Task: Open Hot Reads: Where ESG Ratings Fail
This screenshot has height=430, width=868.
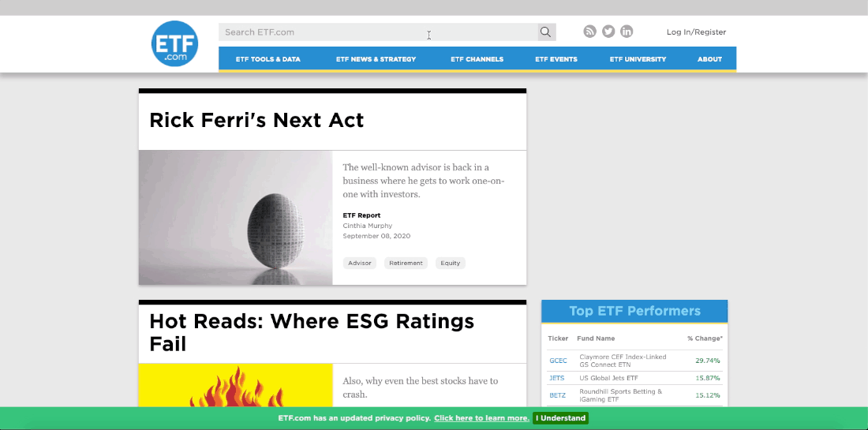Action: tap(312, 332)
